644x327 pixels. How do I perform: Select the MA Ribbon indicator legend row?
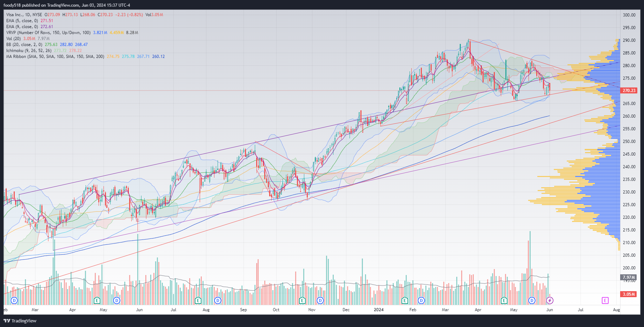(x=55, y=57)
